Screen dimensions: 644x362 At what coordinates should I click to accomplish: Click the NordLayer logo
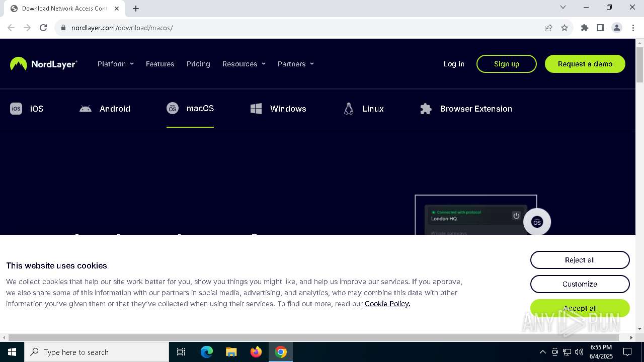(44, 64)
